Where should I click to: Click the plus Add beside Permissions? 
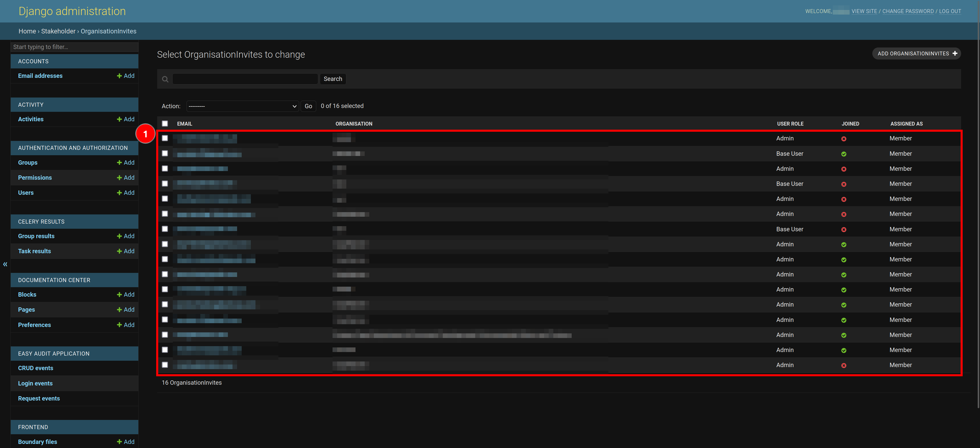126,178
